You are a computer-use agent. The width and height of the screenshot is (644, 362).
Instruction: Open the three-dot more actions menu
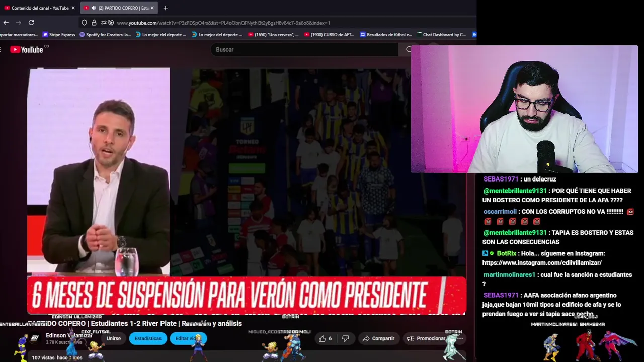(459, 338)
